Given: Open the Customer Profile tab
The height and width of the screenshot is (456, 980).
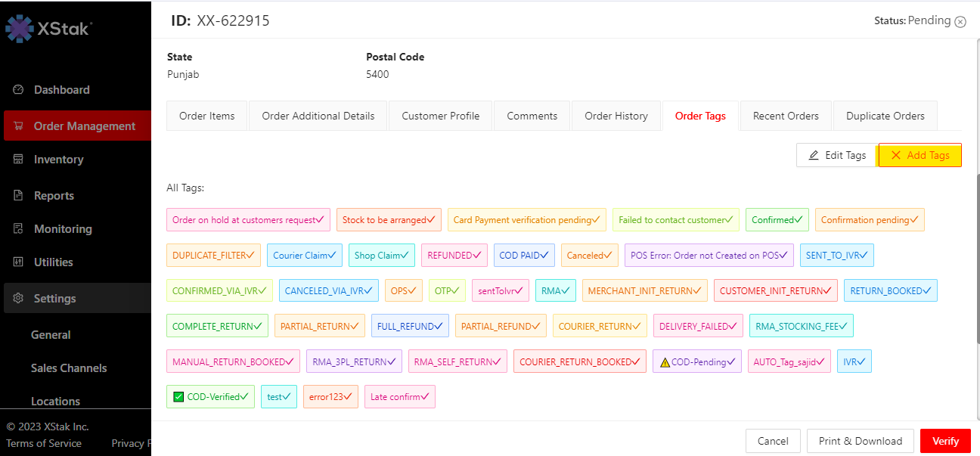Looking at the screenshot, I should pyautogui.click(x=440, y=116).
